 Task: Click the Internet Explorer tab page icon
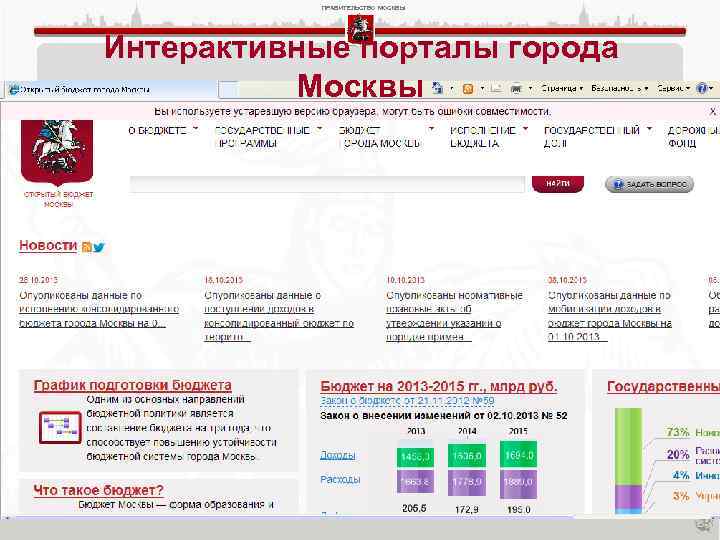[15, 89]
